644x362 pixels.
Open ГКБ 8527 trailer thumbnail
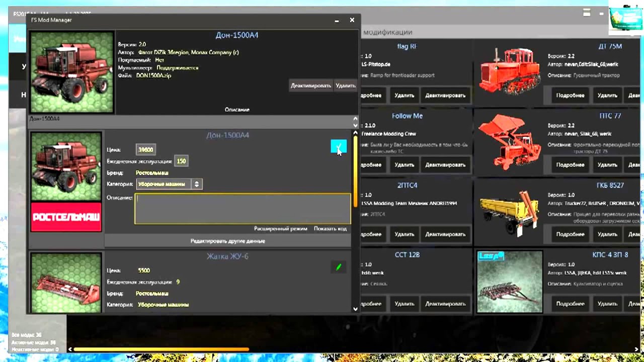coord(510,212)
